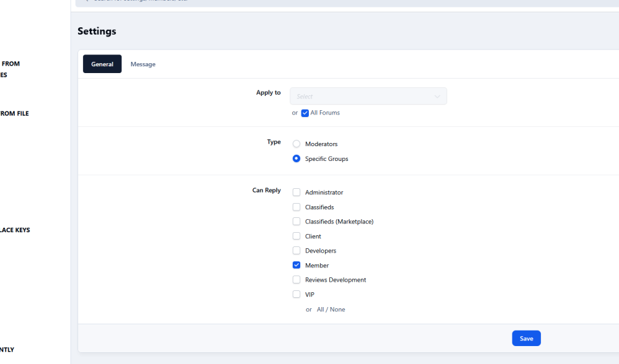Select the General tab
Image resolution: width=619 pixels, height=364 pixels.
click(102, 64)
